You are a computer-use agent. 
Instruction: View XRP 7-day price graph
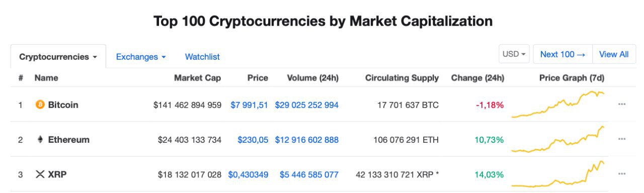click(x=558, y=174)
